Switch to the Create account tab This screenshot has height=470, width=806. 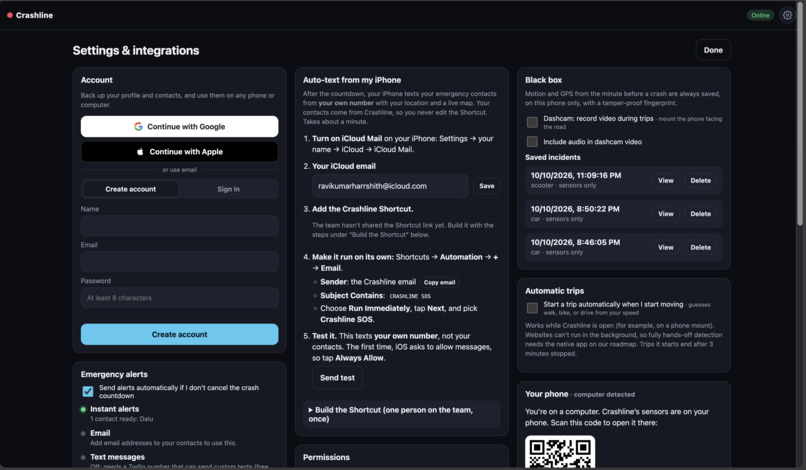pyautogui.click(x=131, y=189)
